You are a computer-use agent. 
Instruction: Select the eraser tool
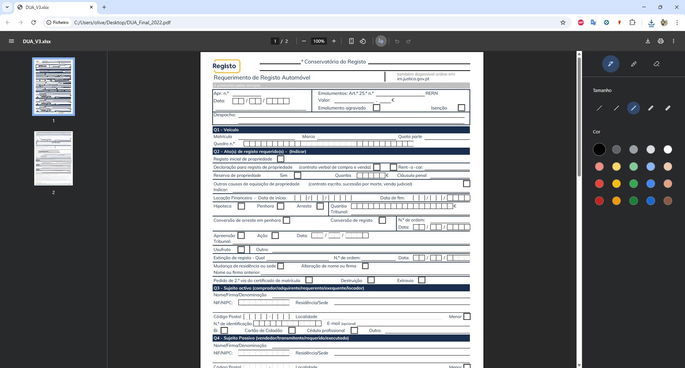tap(656, 64)
